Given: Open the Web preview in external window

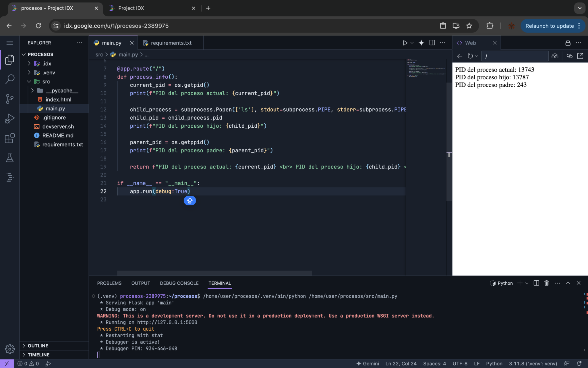Looking at the screenshot, I should point(581,56).
